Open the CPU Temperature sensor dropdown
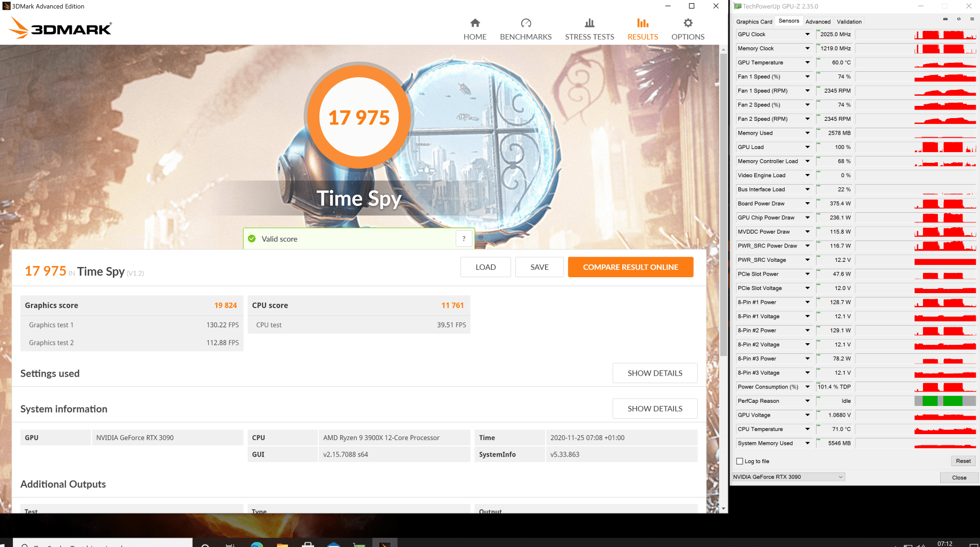This screenshot has height=547, width=980. [808, 429]
